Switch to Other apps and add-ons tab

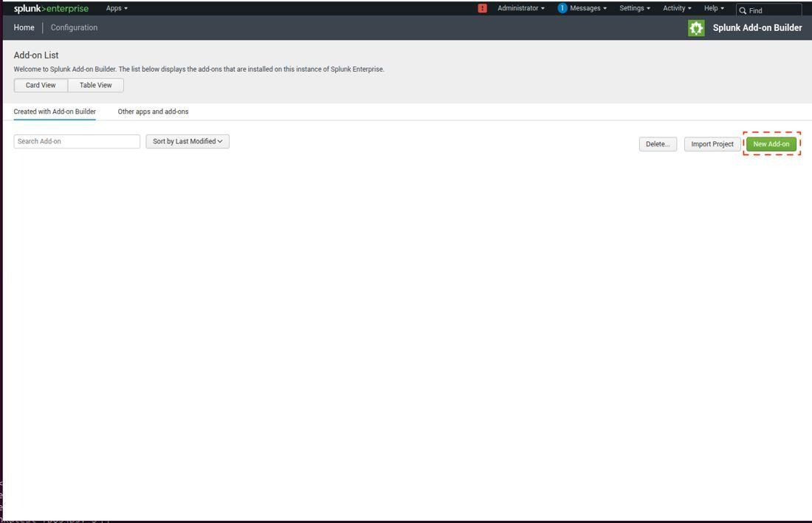153,112
